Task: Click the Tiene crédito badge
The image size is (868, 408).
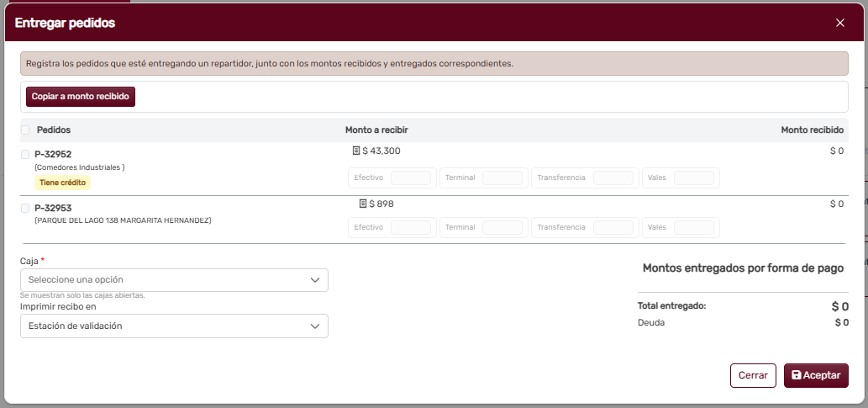Action: (x=63, y=183)
